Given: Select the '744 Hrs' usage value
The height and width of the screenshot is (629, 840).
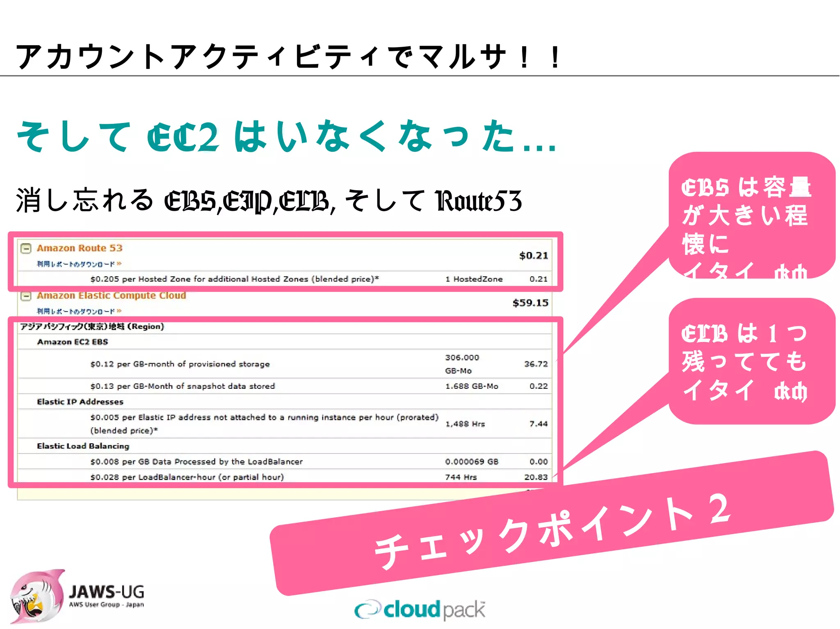Looking at the screenshot, I should (x=461, y=477).
